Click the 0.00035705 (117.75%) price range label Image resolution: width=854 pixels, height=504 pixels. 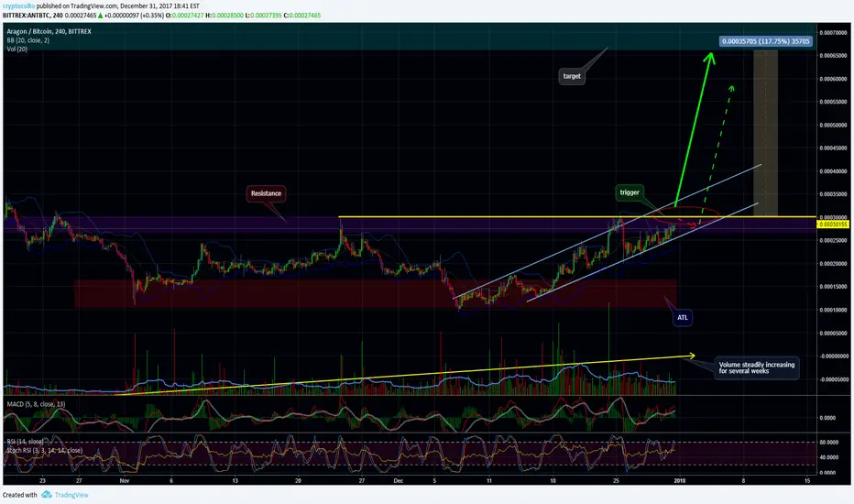click(x=765, y=41)
